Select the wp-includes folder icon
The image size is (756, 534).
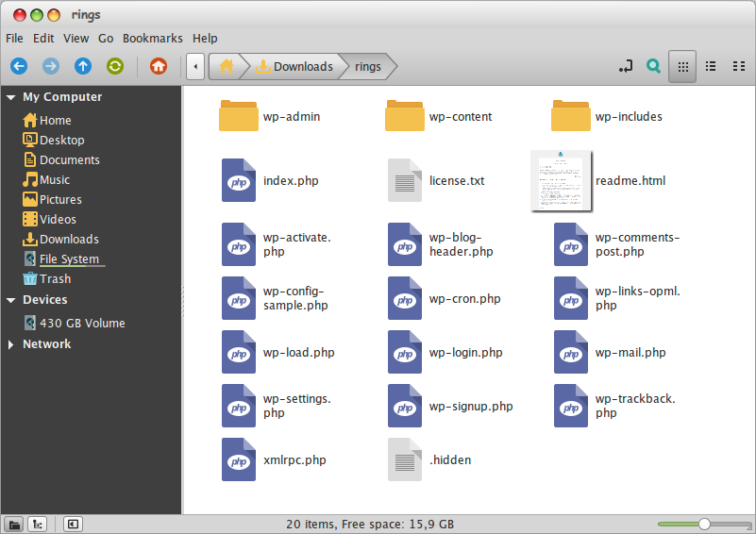coord(571,116)
